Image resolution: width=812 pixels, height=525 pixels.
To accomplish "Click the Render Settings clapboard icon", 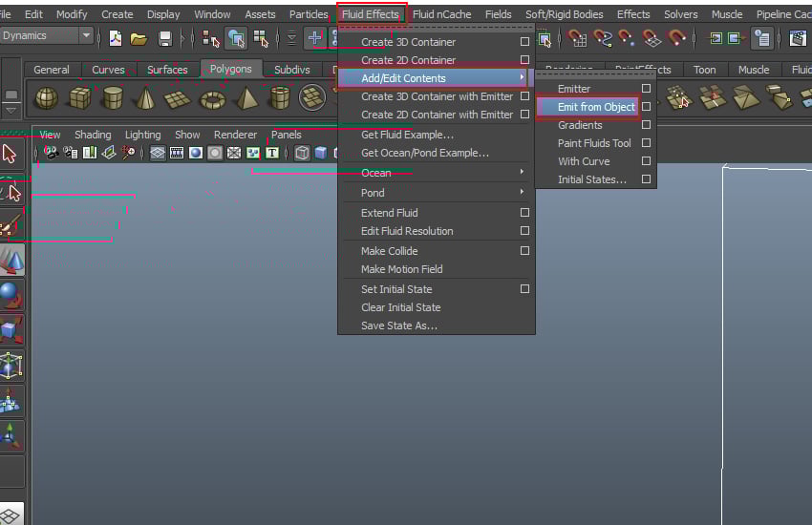I will 798,38.
